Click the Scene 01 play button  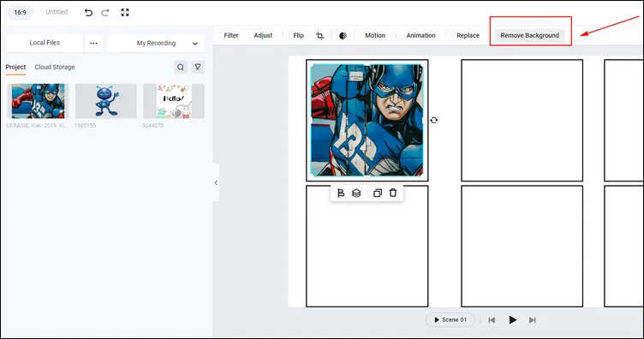tap(450, 319)
